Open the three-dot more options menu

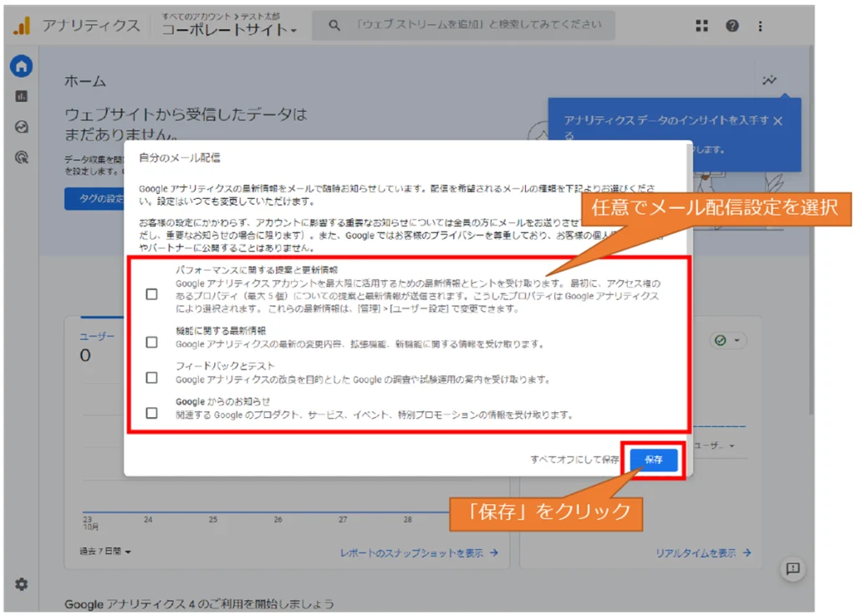(760, 26)
